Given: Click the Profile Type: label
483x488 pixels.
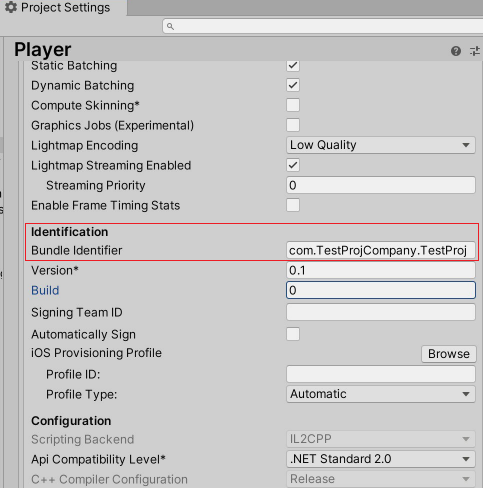Looking at the screenshot, I should 81,394.
